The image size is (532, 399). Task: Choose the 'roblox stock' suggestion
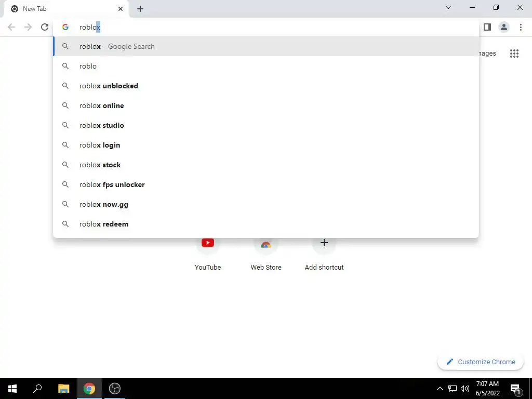[x=265, y=165]
